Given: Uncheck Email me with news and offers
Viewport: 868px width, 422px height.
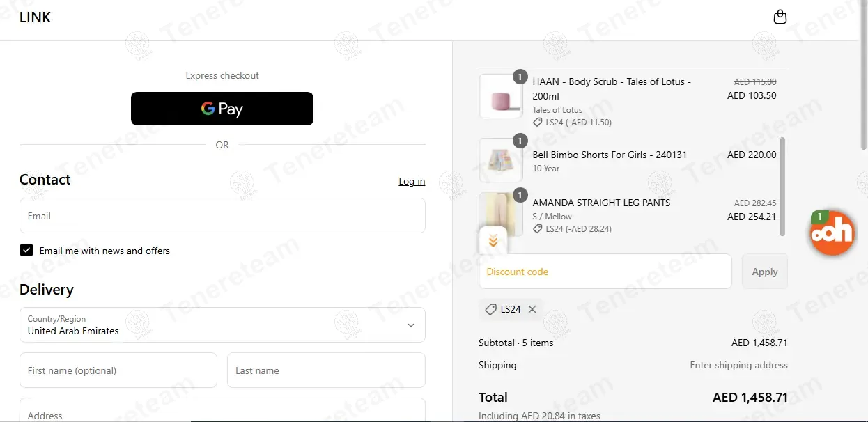Looking at the screenshot, I should [x=26, y=250].
